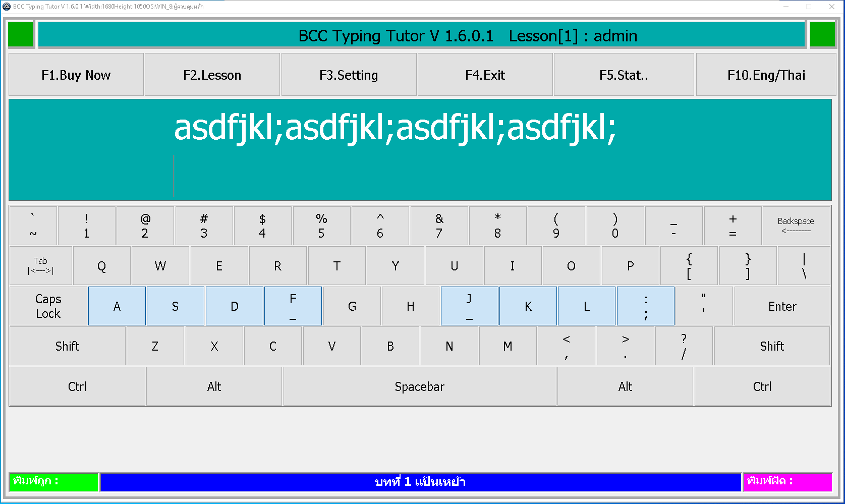The width and height of the screenshot is (845, 504).
Task: Click the F1.Buy Now button
Action: point(76,75)
